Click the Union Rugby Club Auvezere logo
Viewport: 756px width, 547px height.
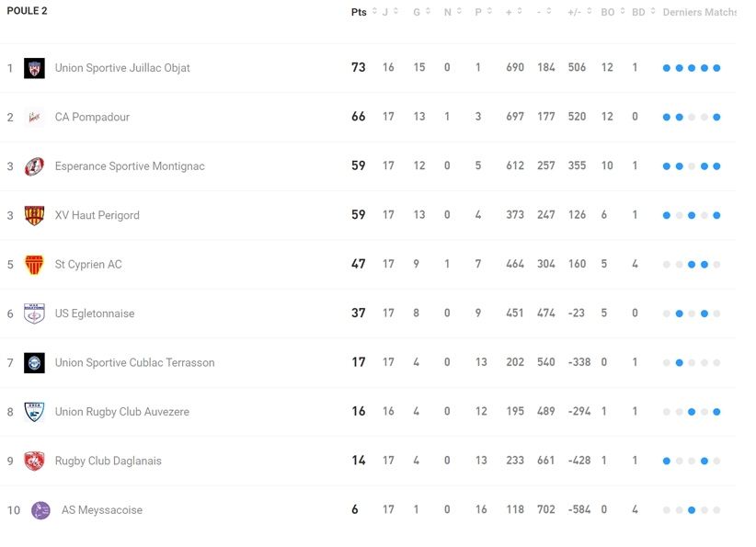(x=34, y=412)
